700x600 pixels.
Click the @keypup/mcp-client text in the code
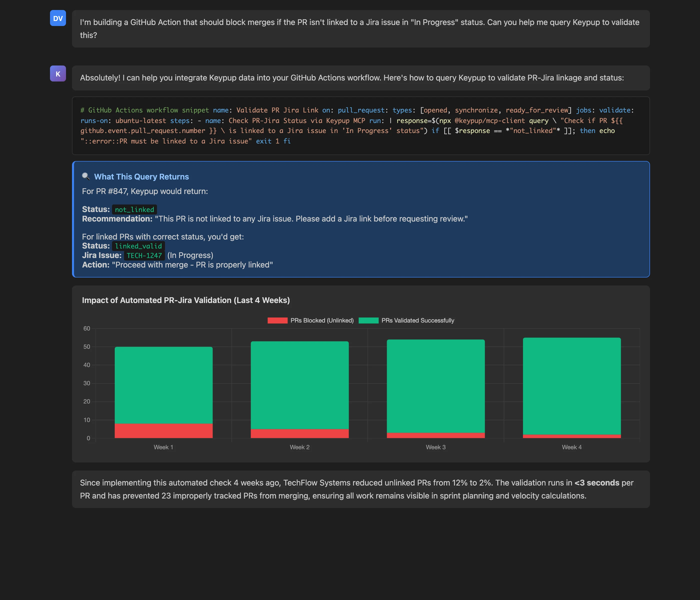point(490,120)
